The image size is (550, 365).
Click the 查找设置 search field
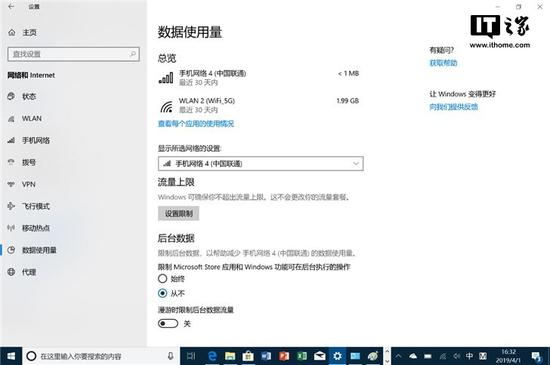coord(74,54)
